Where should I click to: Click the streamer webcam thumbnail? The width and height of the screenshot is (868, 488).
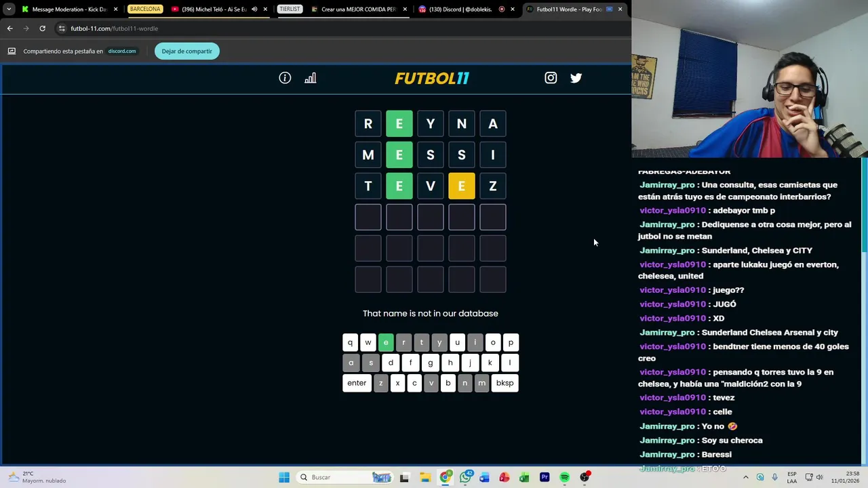point(749,79)
